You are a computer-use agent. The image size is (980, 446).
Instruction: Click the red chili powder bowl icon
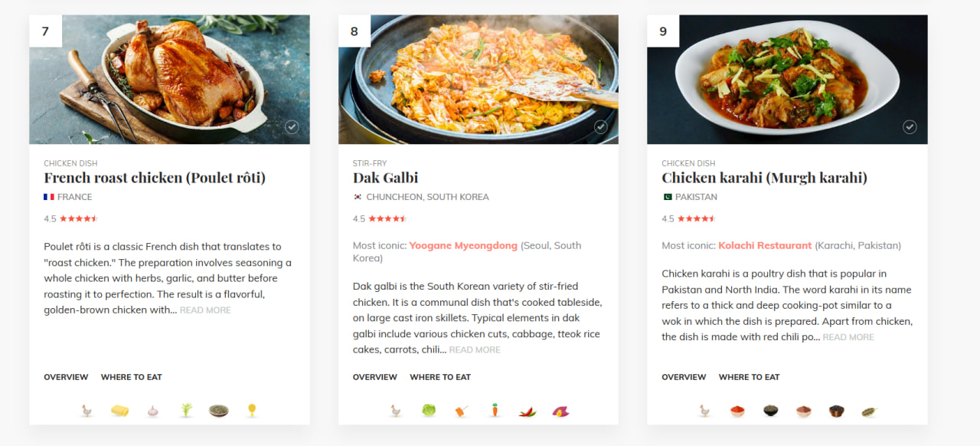coord(737,412)
